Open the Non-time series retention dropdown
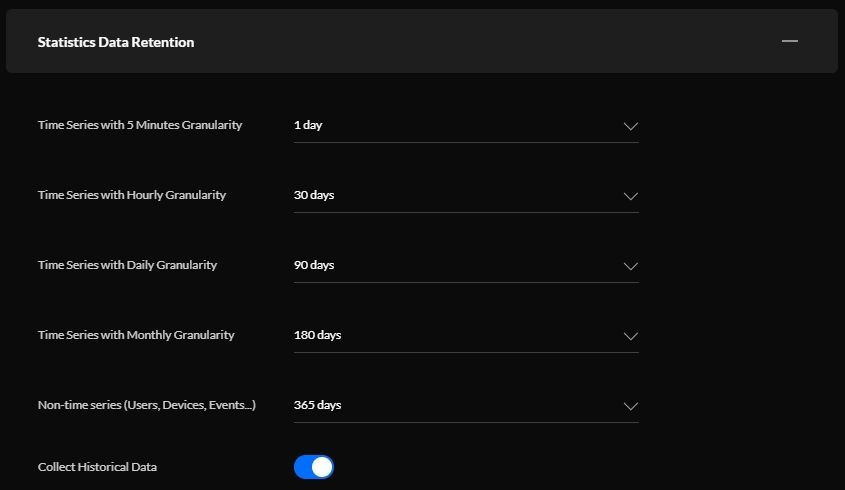Image resolution: width=845 pixels, height=490 pixels. [450, 406]
